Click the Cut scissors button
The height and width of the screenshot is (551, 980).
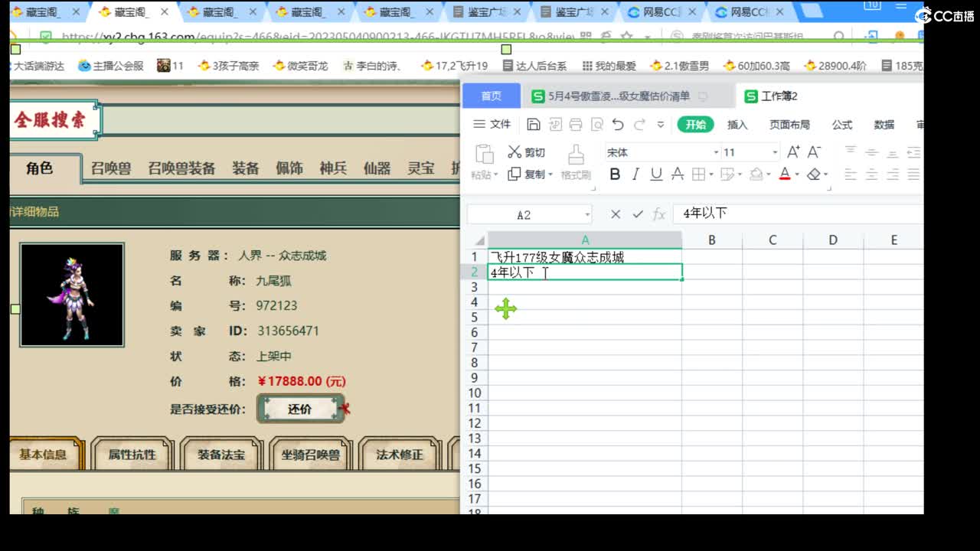tap(527, 152)
